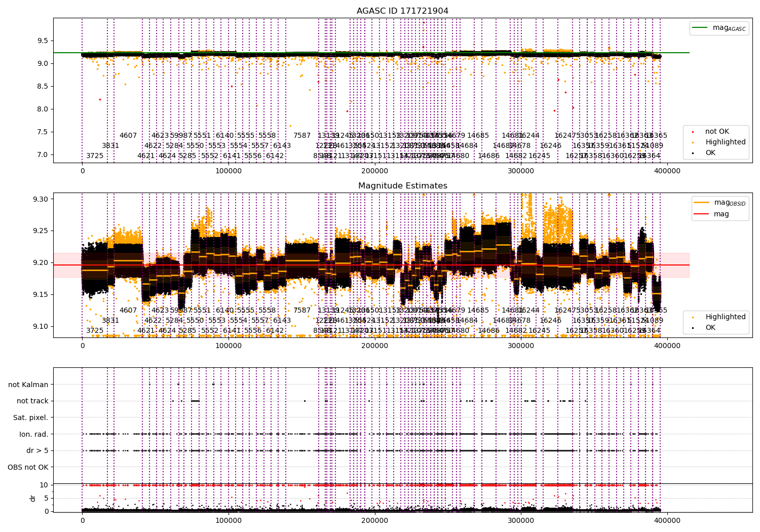Screen dimensions: 760x532
Task: Click obsid label 4607 in the top plot
Action: [128, 136]
